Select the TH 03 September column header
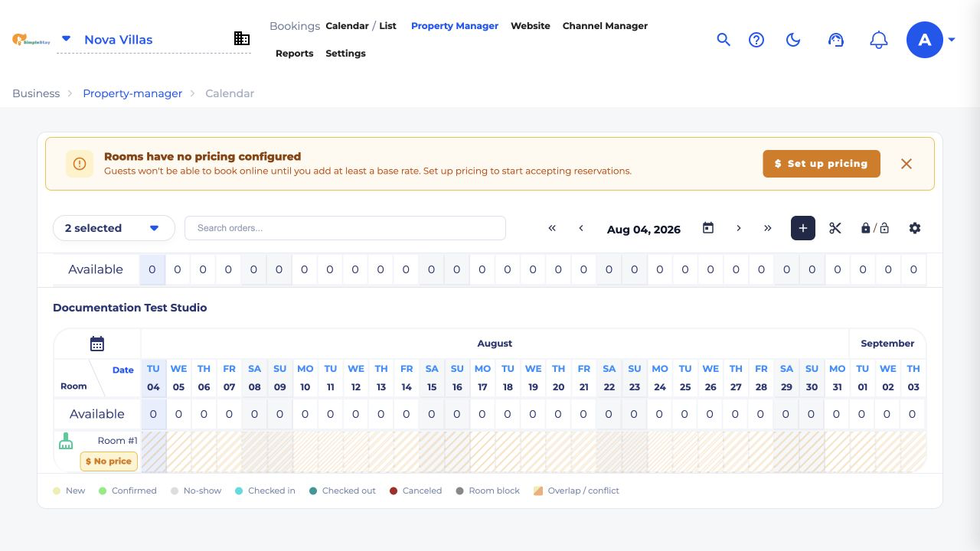Screen dimensions: 980x551 [x=913, y=378]
